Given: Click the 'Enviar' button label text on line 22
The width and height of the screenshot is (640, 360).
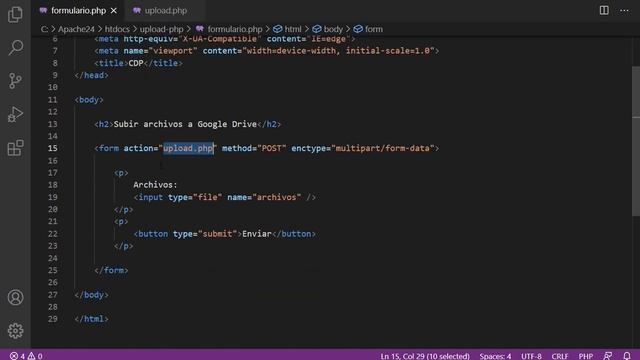Looking at the screenshot, I should pyautogui.click(x=257, y=234).
